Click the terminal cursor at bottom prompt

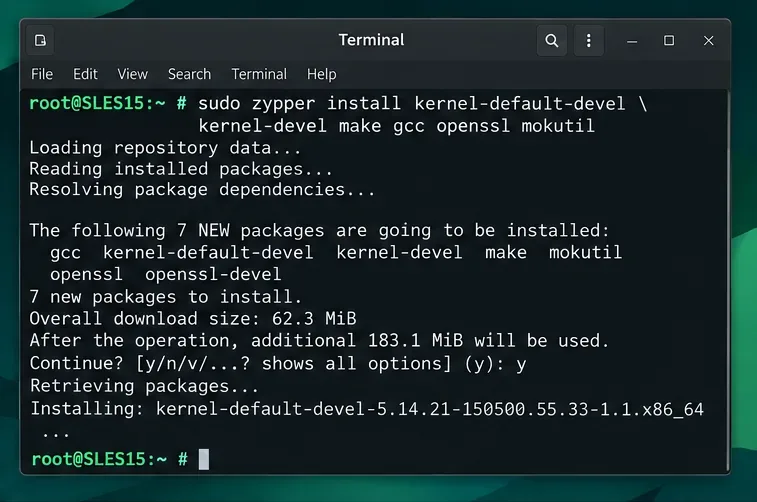[x=204, y=459]
